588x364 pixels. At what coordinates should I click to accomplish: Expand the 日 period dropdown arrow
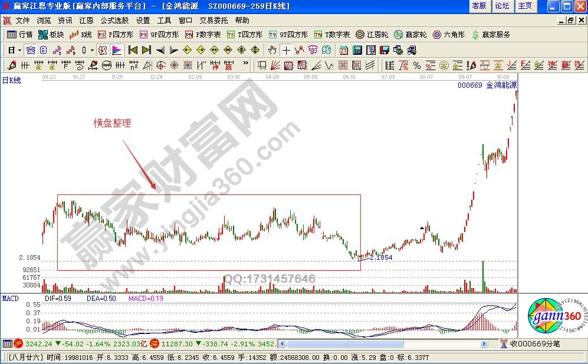[x=19, y=50]
